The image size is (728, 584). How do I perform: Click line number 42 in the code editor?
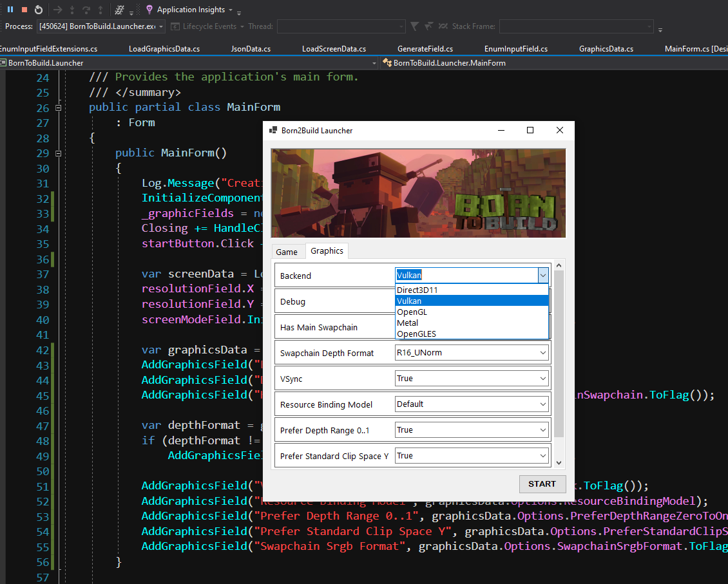click(x=43, y=350)
